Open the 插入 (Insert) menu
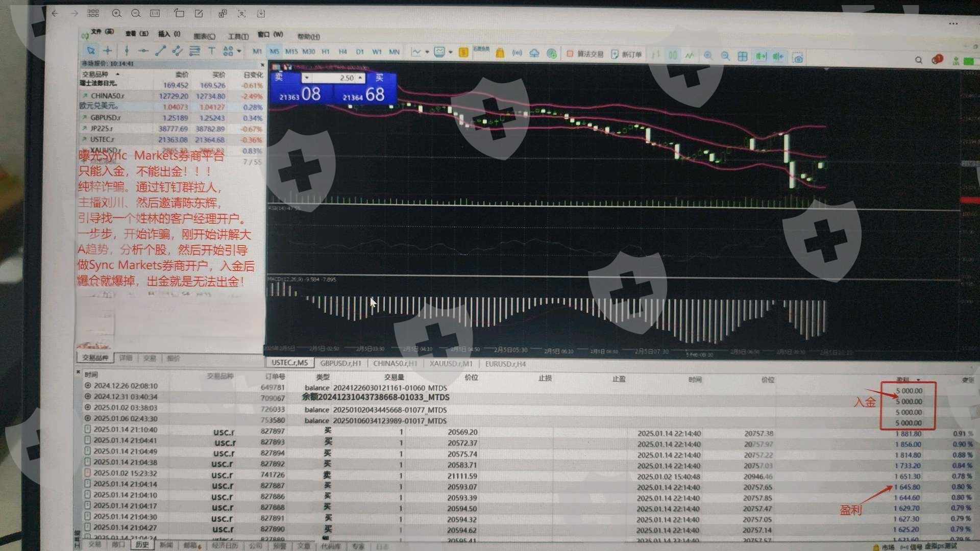The image size is (980, 551). pos(169,34)
